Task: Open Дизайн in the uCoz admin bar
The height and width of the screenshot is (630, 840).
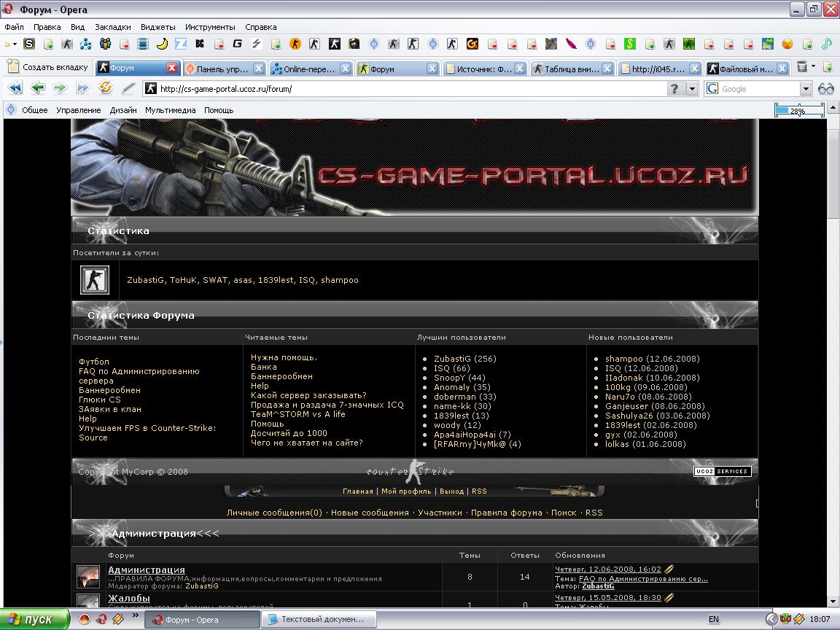Action: (x=123, y=110)
